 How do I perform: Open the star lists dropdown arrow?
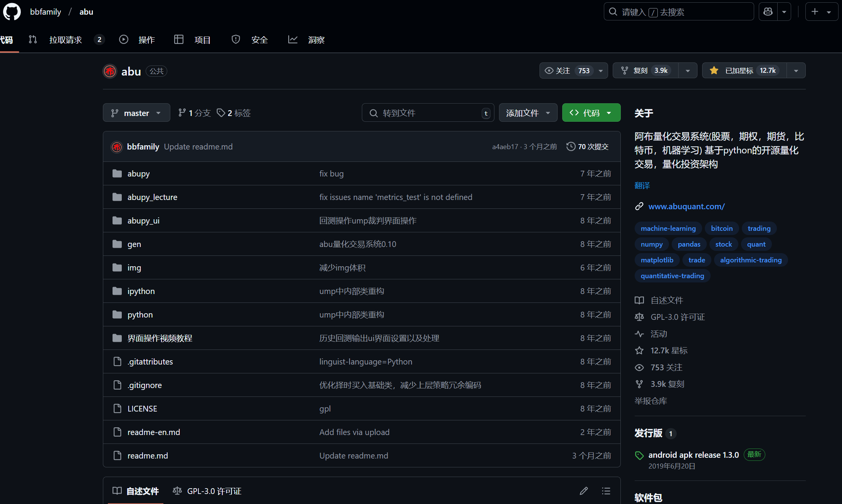[x=796, y=71]
